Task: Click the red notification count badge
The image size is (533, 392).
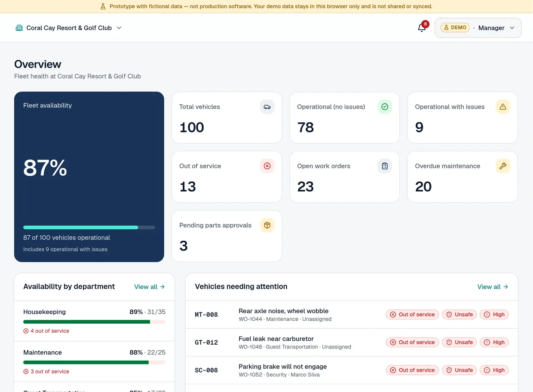Action: (x=425, y=24)
